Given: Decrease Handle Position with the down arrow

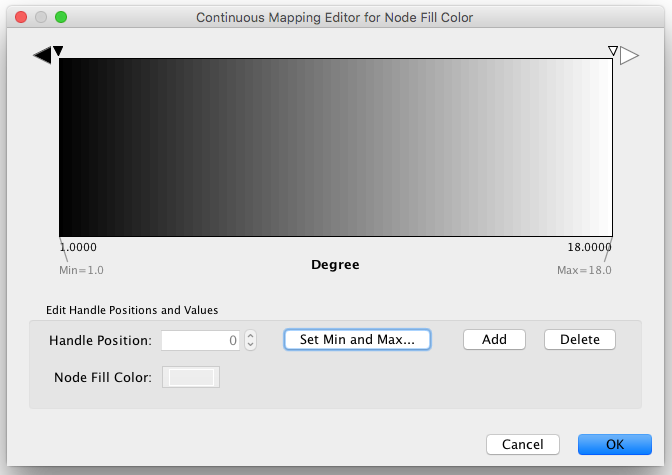Looking at the screenshot, I should point(251,345).
